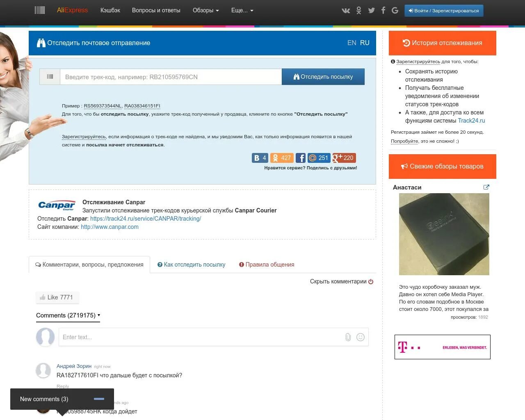Open Odnoklassniki icon in header
525x420 pixels.
click(x=359, y=10)
